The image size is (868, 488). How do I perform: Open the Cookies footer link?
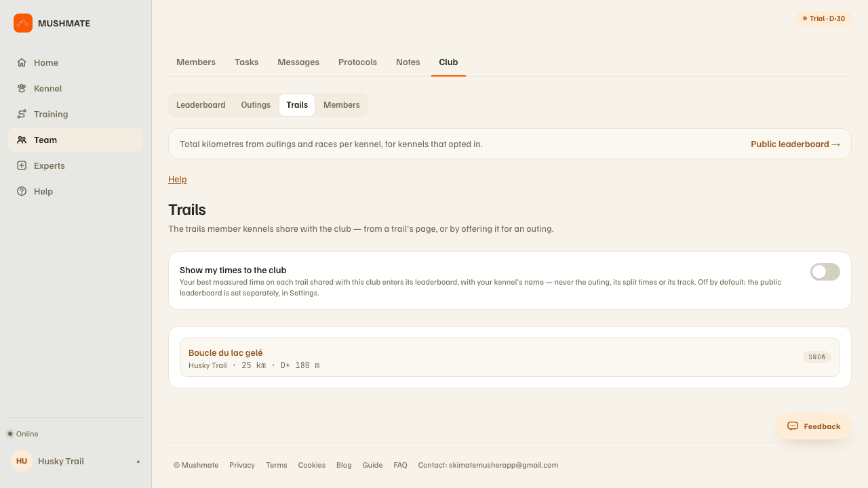[x=312, y=465]
